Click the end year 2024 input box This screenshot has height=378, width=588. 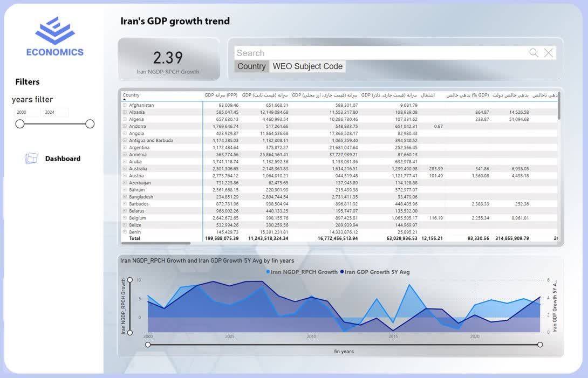point(56,113)
